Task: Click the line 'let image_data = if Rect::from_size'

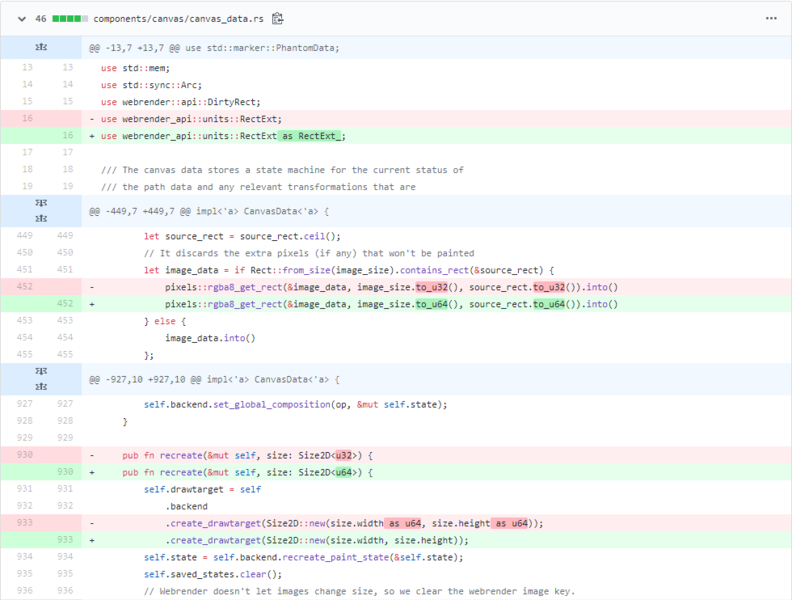Action: 349,270
